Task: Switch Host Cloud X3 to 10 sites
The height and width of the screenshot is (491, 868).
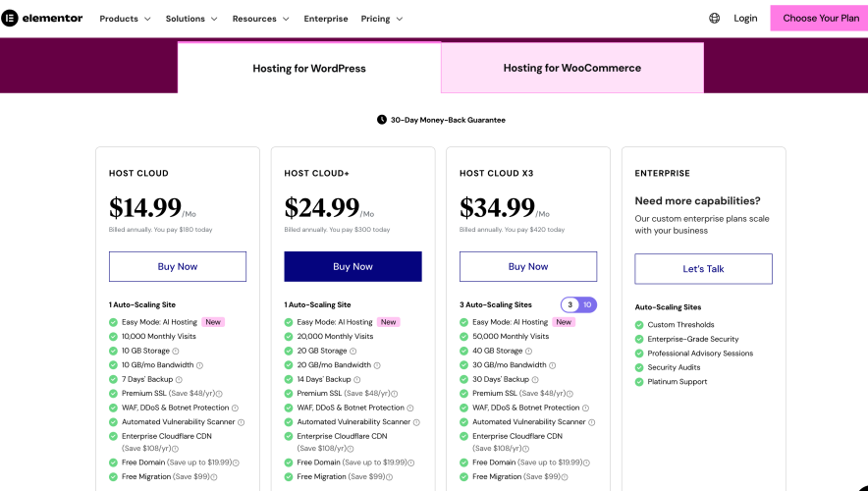Action: point(588,305)
